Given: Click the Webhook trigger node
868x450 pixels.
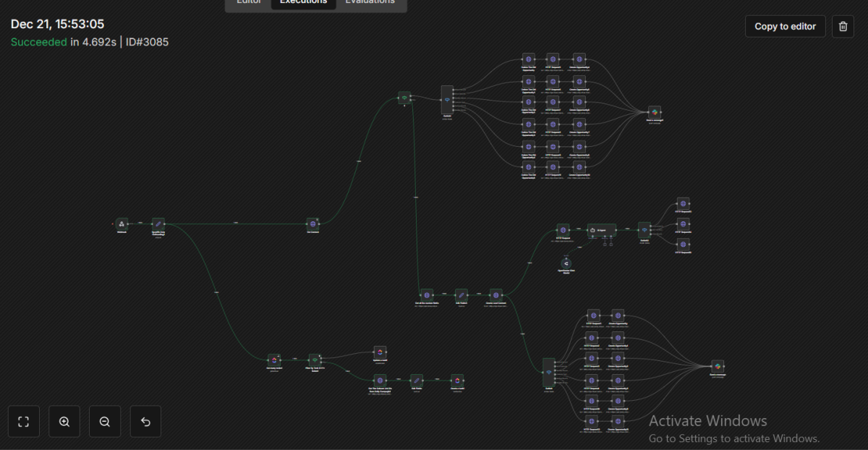Looking at the screenshot, I should click(122, 224).
